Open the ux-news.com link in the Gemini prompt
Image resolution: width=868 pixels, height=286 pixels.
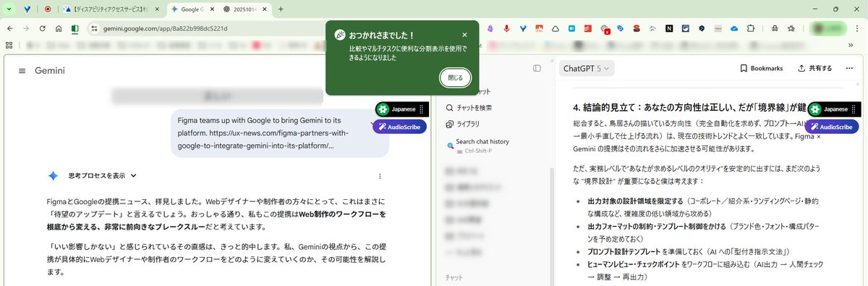click(263, 139)
